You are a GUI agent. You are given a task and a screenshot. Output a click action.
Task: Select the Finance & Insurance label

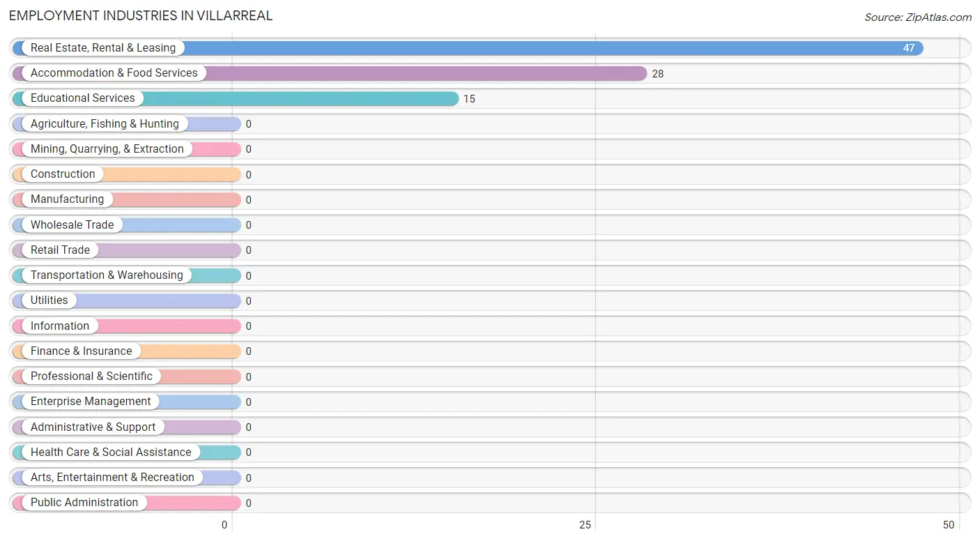pos(81,351)
